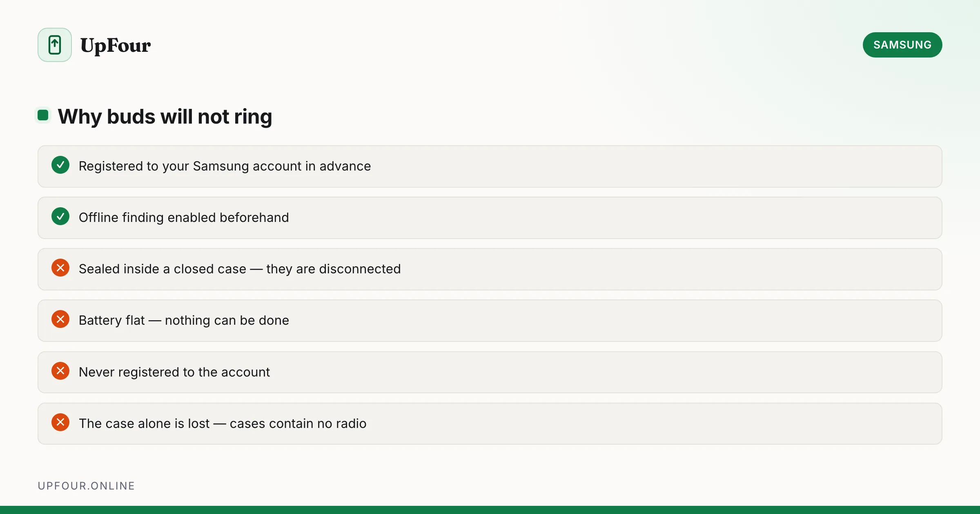This screenshot has width=980, height=514.
Task: Click the UpFour brand name
Action: click(116, 45)
